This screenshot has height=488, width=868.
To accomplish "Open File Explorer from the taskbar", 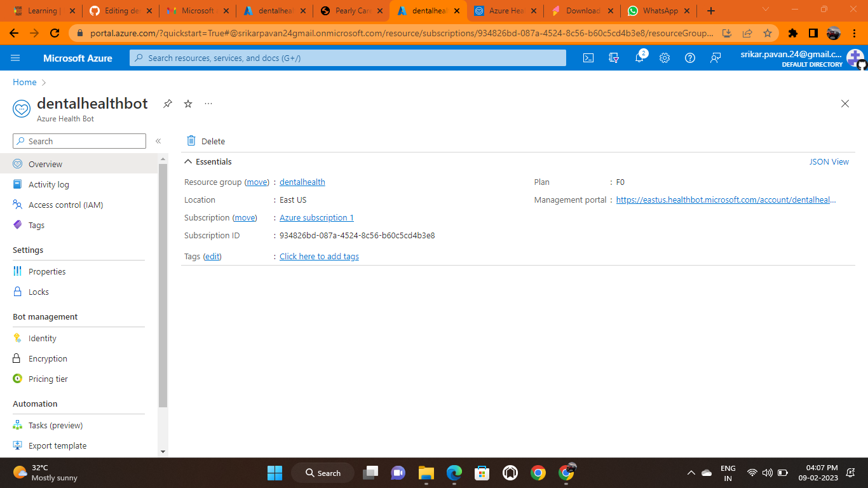I will tap(426, 473).
